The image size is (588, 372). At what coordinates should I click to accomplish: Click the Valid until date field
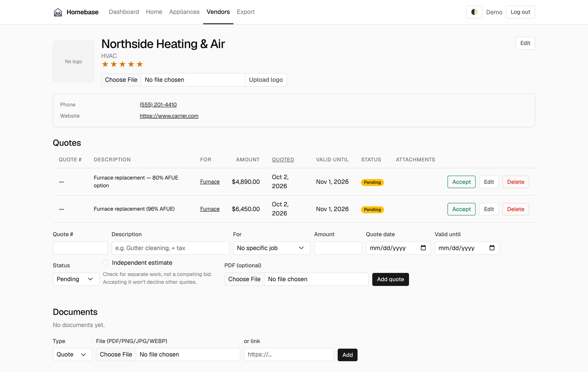(467, 248)
